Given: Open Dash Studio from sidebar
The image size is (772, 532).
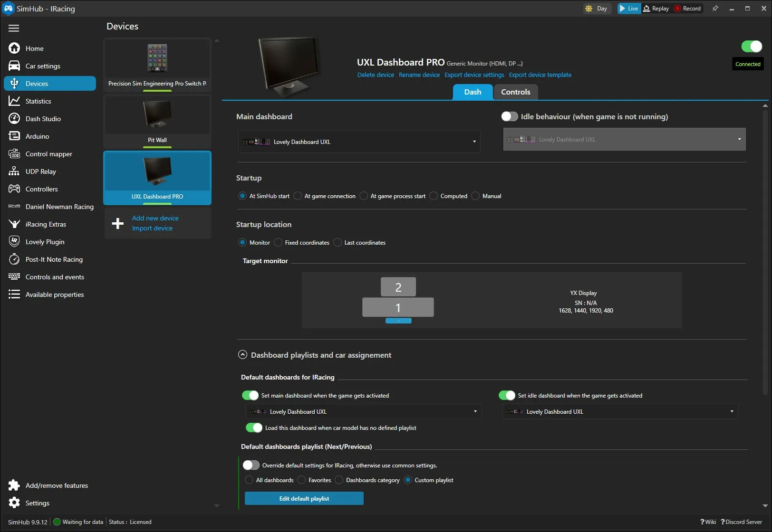Looking at the screenshot, I should click(50, 119).
